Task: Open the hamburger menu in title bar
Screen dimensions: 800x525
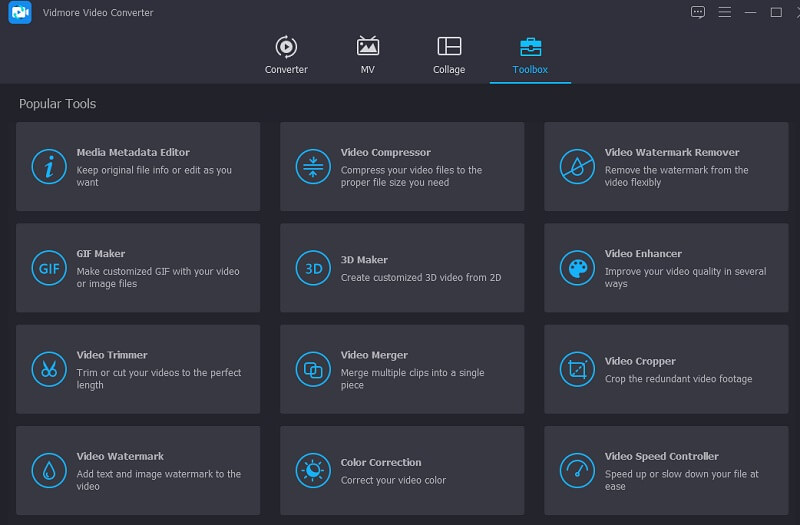Action: pos(724,12)
